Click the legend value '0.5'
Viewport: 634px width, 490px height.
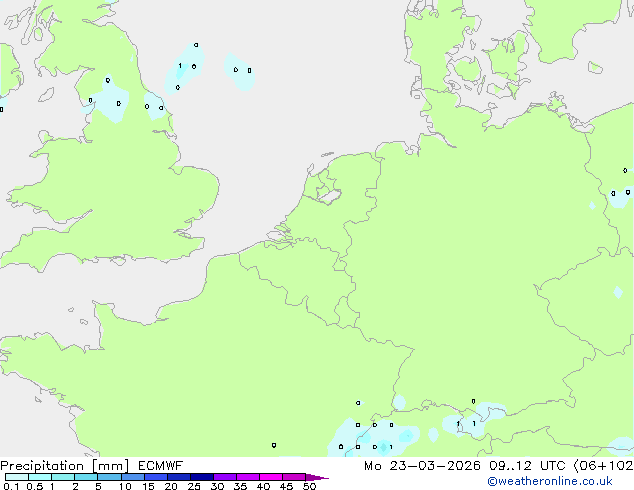coord(35,486)
